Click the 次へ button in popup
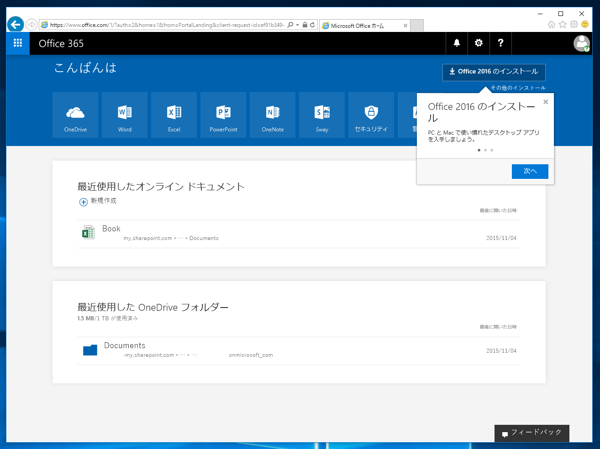 [530, 171]
